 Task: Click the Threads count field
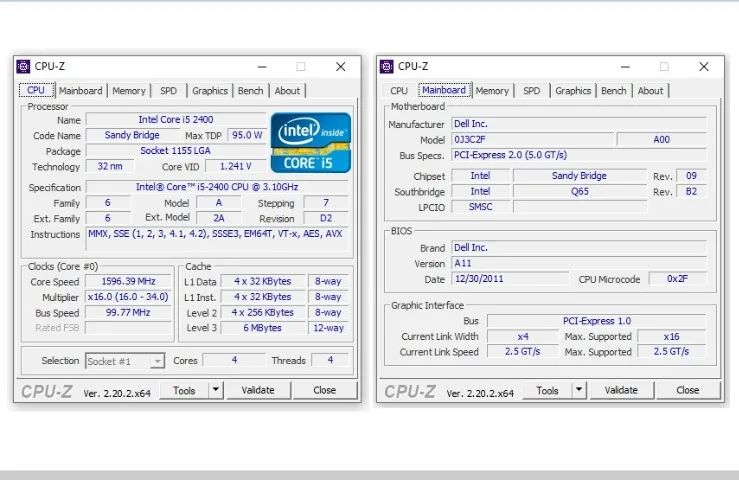(330, 360)
